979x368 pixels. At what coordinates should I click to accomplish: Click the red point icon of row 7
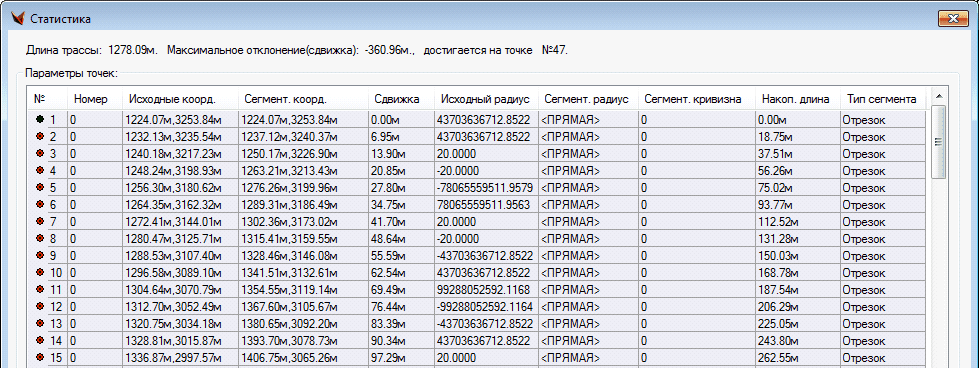[40, 221]
